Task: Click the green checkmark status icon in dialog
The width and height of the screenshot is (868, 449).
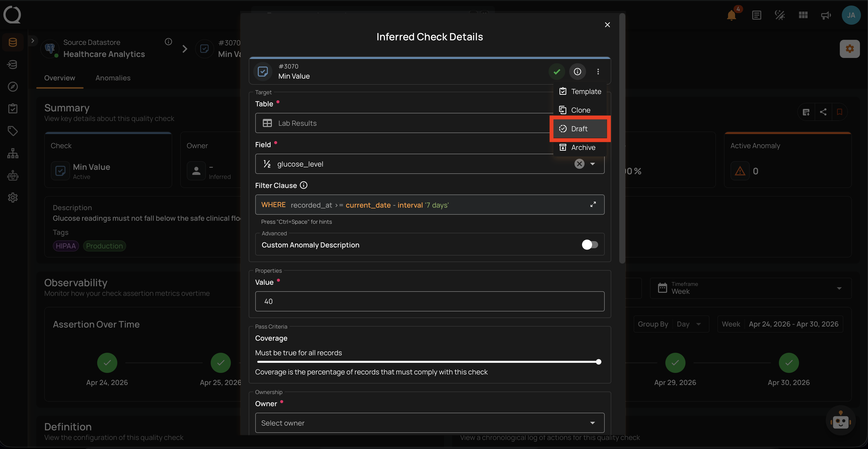Action: click(557, 72)
